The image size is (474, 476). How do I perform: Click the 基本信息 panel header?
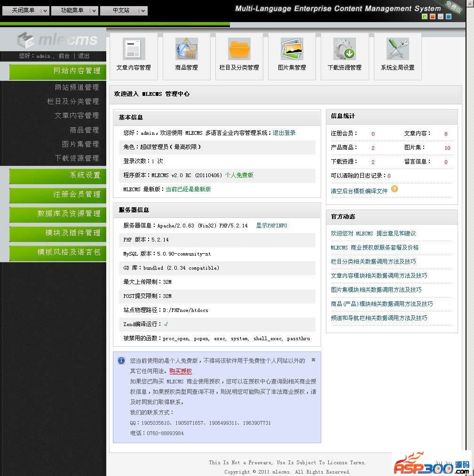coord(217,117)
